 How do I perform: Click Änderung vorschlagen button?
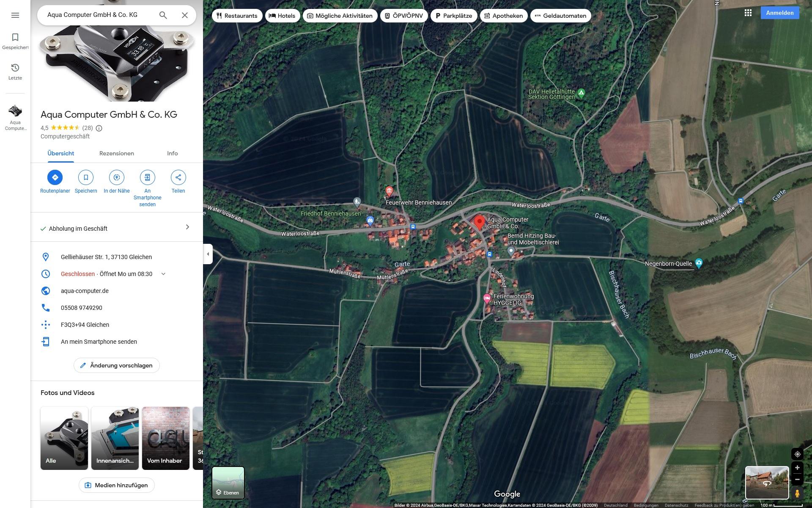coord(117,365)
